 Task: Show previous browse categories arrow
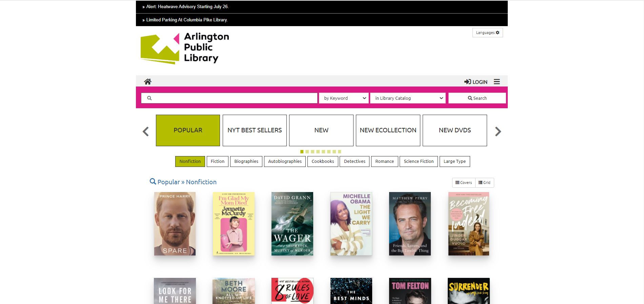(146, 131)
